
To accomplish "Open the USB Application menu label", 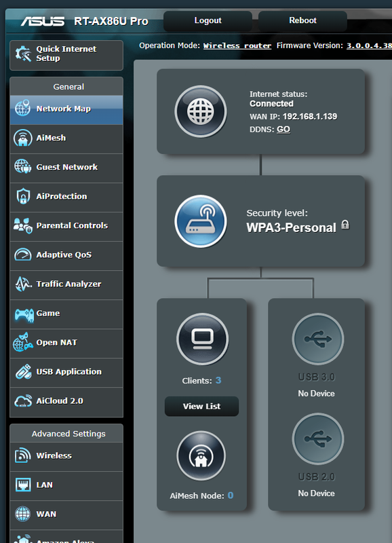I will pos(69,371).
